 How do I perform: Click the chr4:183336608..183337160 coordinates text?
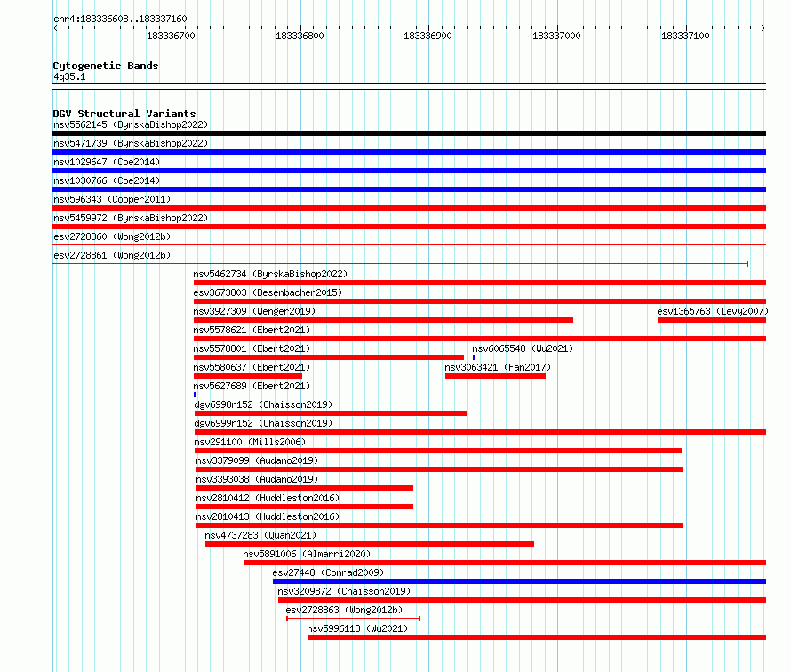[x=120, y=20]
